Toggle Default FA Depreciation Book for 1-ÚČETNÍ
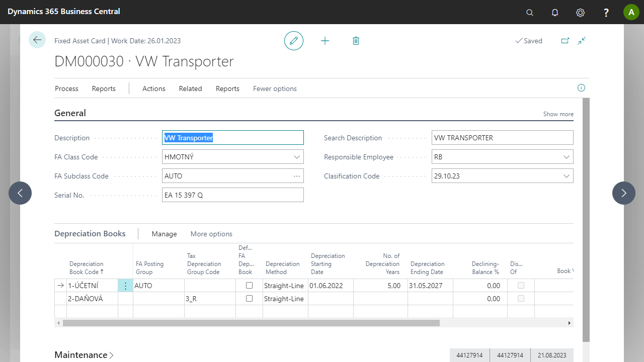The image size is (644, 362). [249, 286]
